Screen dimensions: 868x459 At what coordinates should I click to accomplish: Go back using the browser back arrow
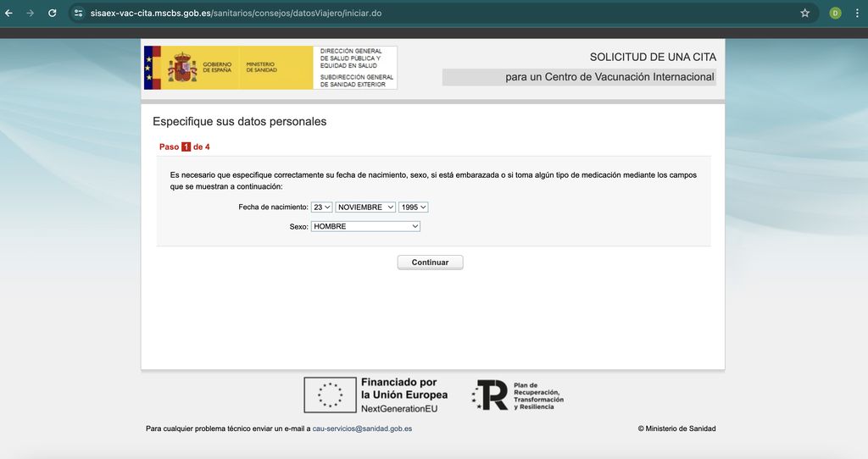8,13
